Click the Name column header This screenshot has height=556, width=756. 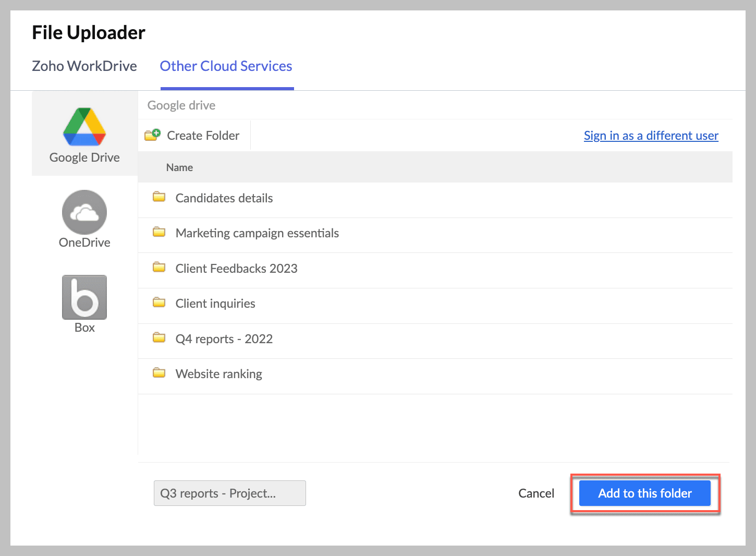click(x=179, y=167)
